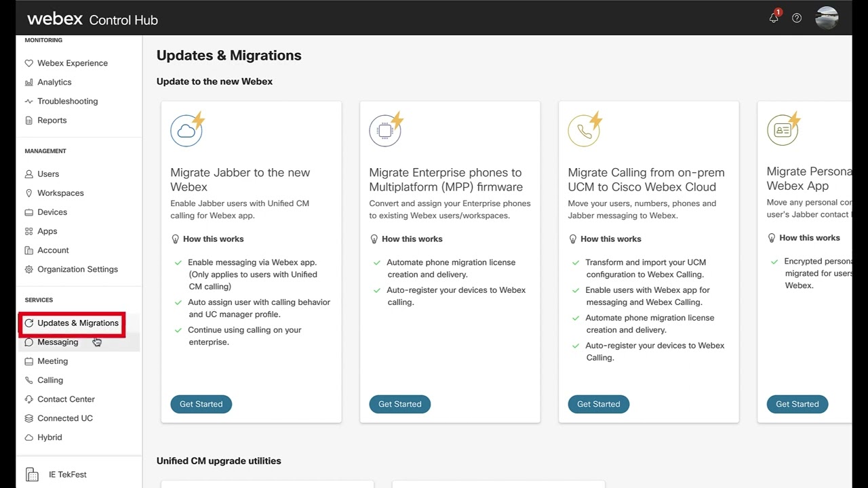Viewport: 868px width, 488px height.
Task: Go to Analytics in the sidebar
Action: (x=54, y=82)
